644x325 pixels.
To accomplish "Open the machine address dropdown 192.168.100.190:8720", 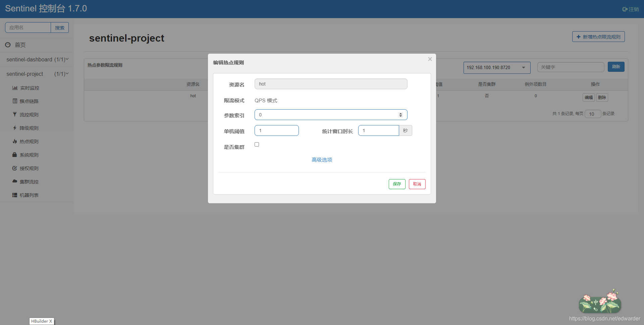I will (x=497, y=67).
